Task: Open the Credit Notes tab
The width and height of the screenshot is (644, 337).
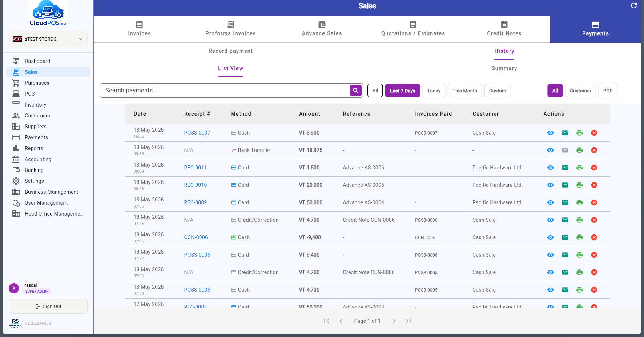Action: click(504, 29)
